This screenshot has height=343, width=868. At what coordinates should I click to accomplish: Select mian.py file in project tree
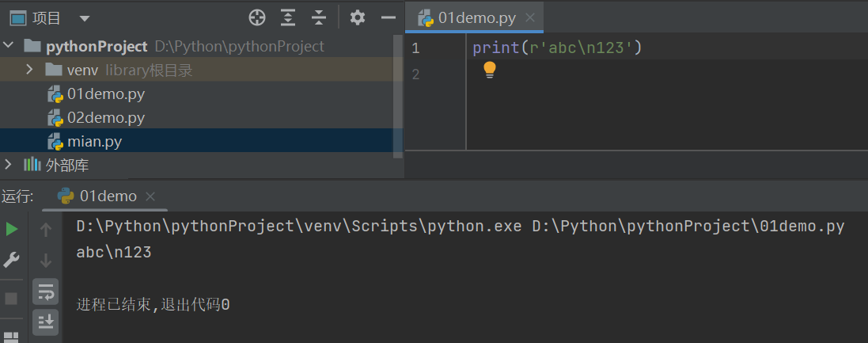[94, 142]
